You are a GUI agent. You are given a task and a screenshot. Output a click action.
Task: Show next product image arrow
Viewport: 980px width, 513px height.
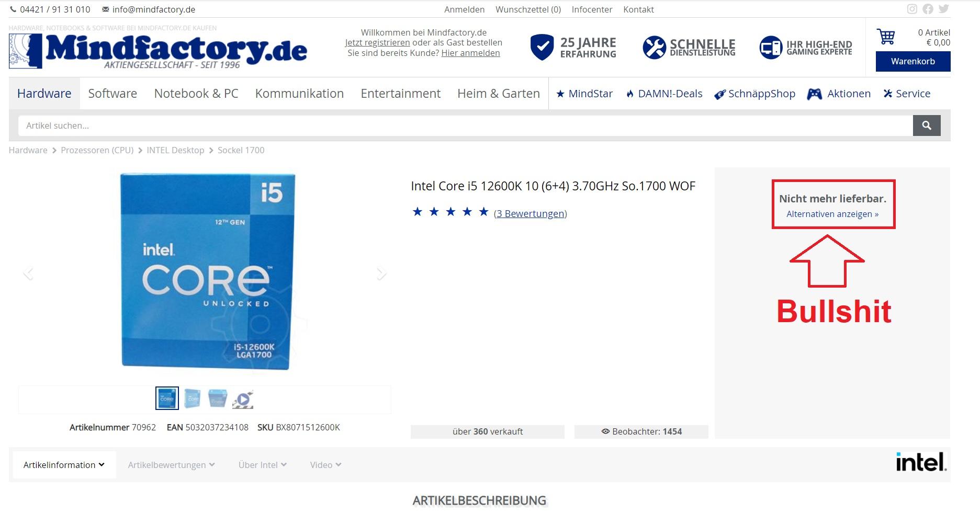pos(381,273)
